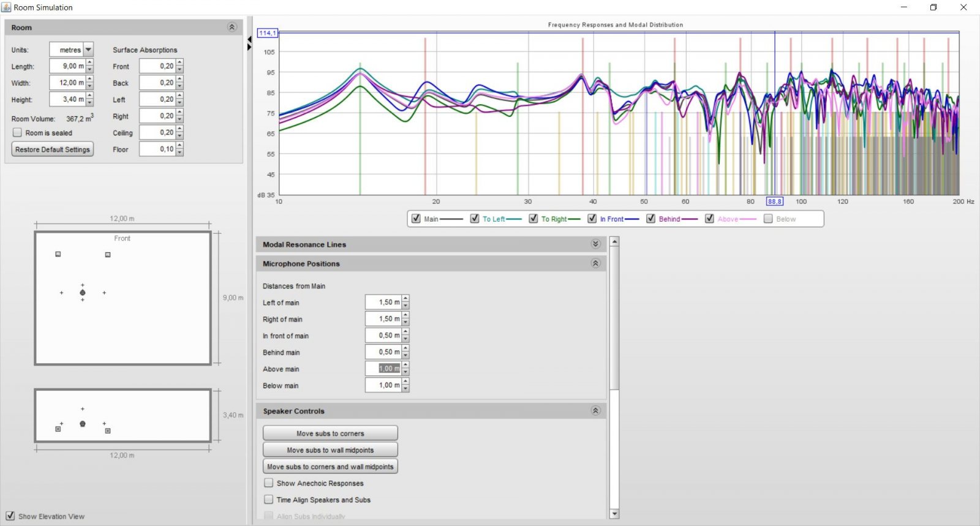Toggle In Front trace checkbox
Viewport: 980px width, 526px height.
(592, 219)
